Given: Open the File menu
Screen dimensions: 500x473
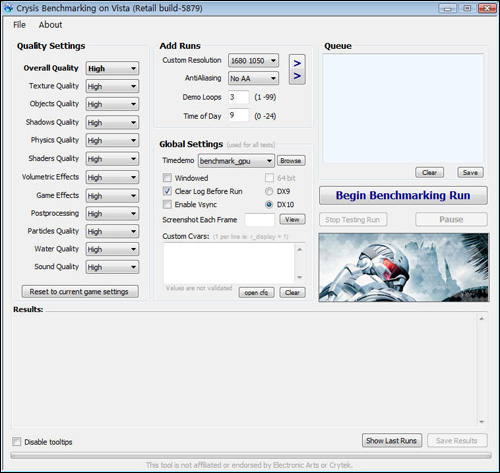Looking at the screenshot, I should (x=19, y=25).
